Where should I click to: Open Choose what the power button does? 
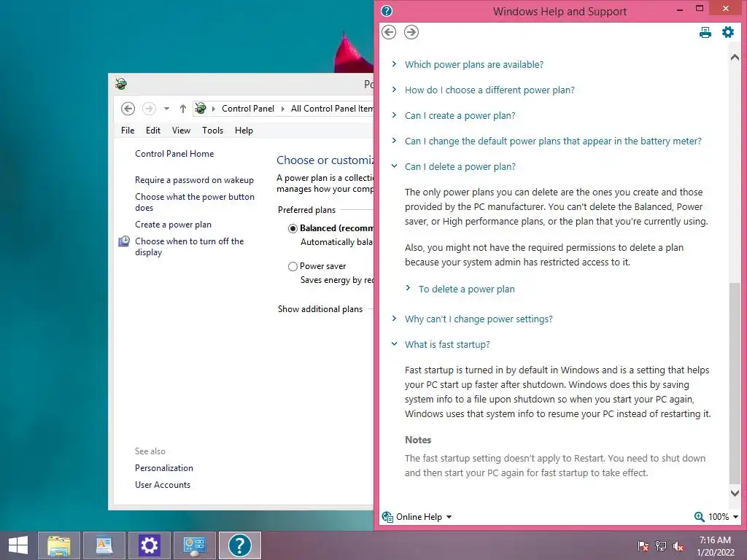(194, 203)
